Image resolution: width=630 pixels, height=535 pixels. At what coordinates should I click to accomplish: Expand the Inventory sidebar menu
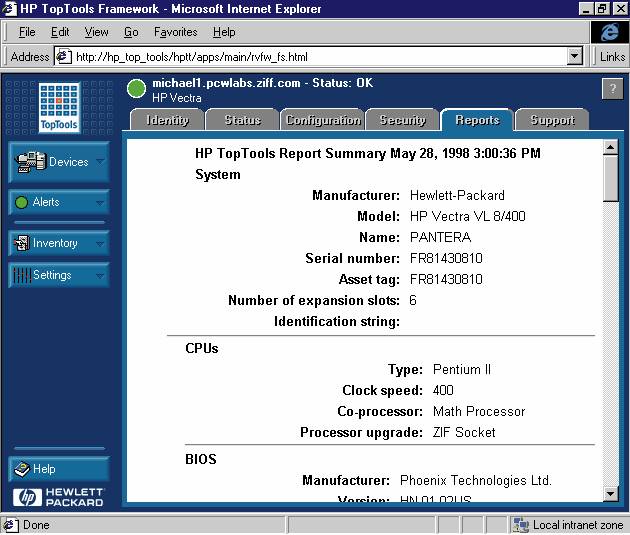tap(58, 243)
